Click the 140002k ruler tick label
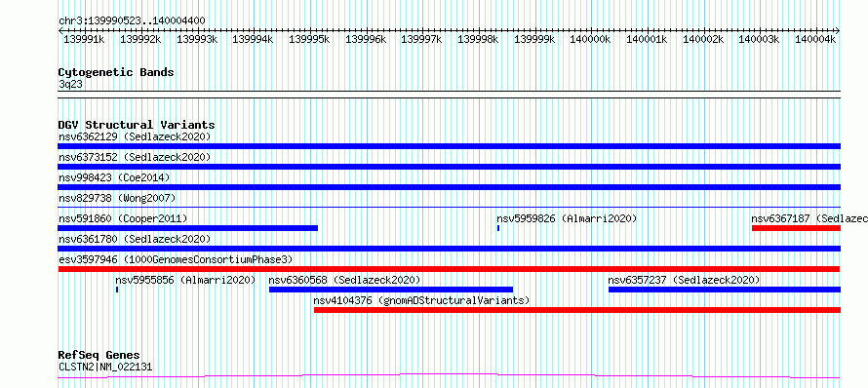The height and width of the screenshot is (388, 868). [x=703, y=39]
